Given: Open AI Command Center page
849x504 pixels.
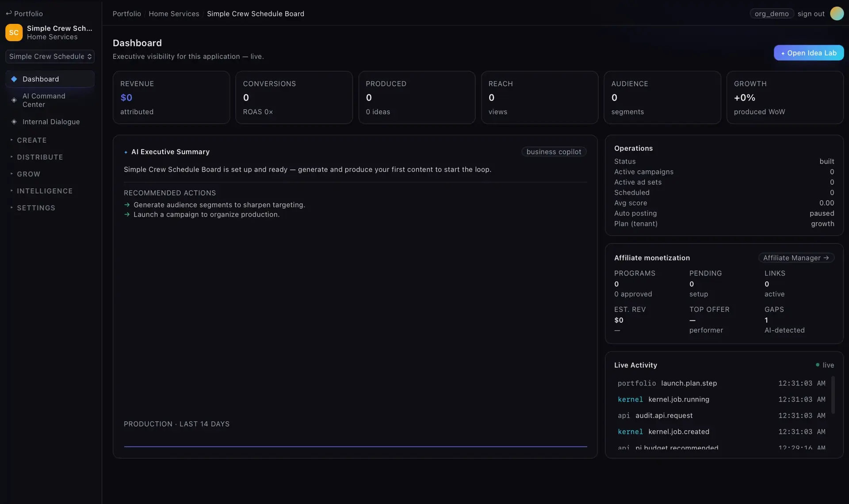Looking at the screenshot, I should point(50,100).
